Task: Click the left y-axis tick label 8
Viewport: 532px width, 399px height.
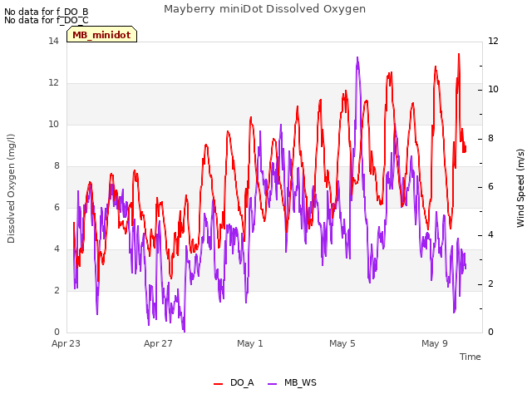Action: pos(57,166)
